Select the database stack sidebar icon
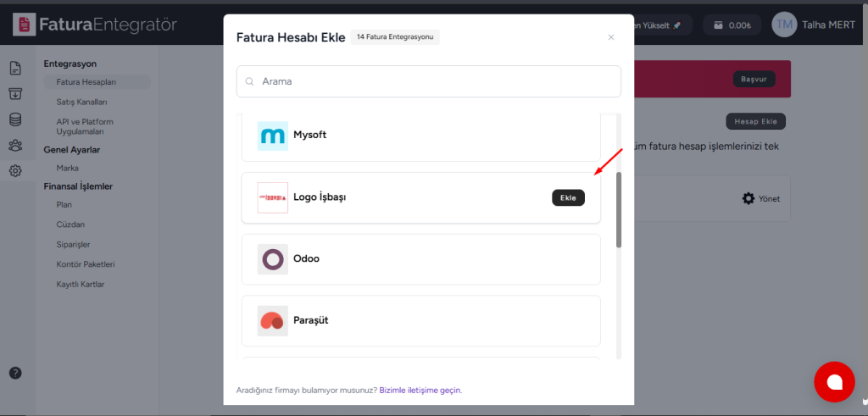868x416 pixels. 15,119
